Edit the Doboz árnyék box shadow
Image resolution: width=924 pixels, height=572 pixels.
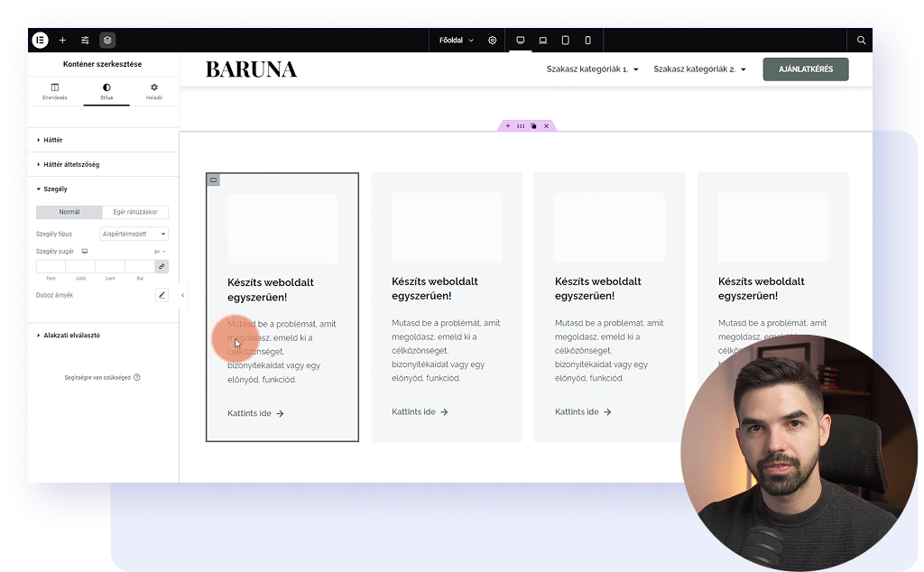162,295
